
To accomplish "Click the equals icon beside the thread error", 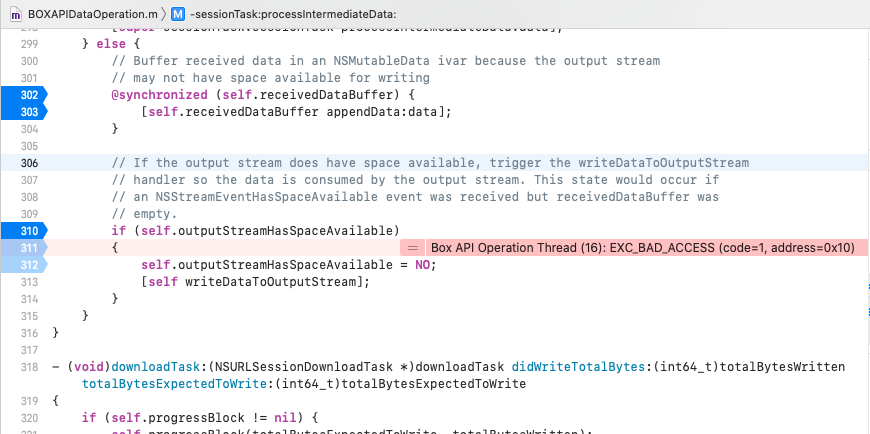I will point(412,248).
